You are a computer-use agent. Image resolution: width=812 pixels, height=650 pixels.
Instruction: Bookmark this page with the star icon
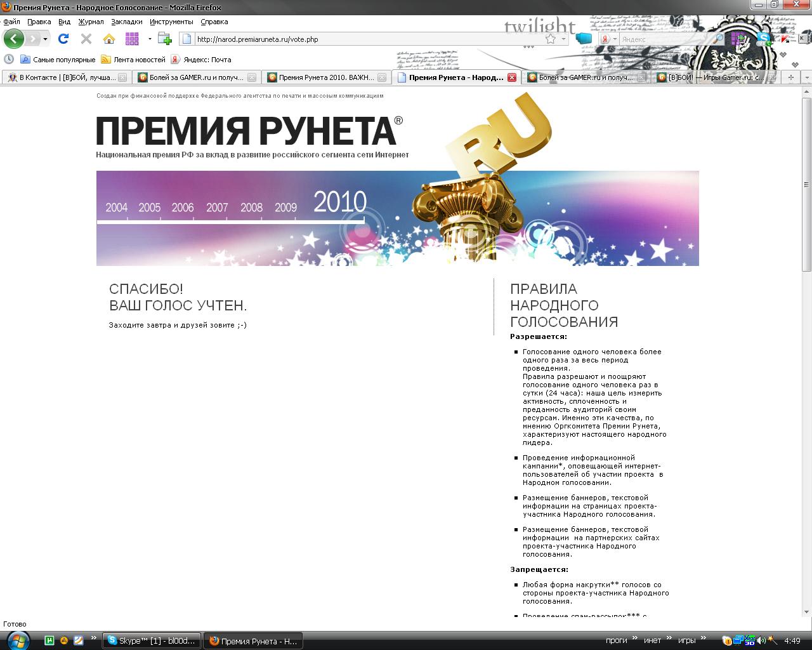pyautogui.click(x=551, y=39)
